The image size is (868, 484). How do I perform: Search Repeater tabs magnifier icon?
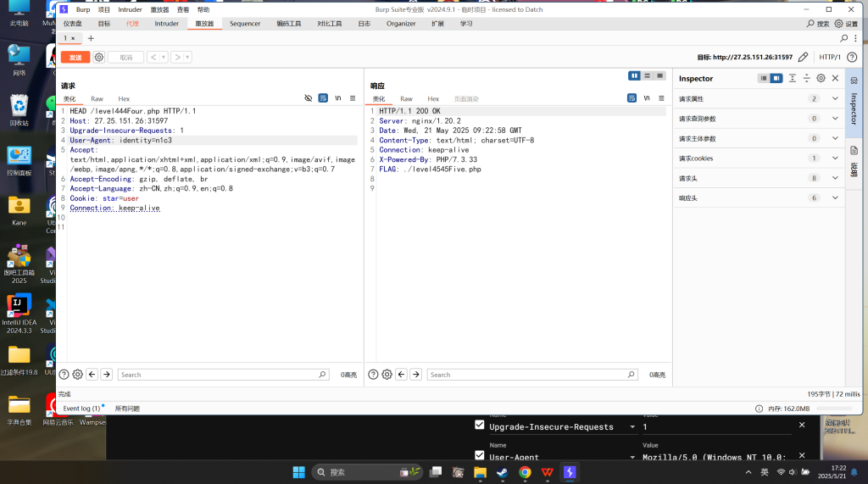pyautogui.click(x=843, y=38)
